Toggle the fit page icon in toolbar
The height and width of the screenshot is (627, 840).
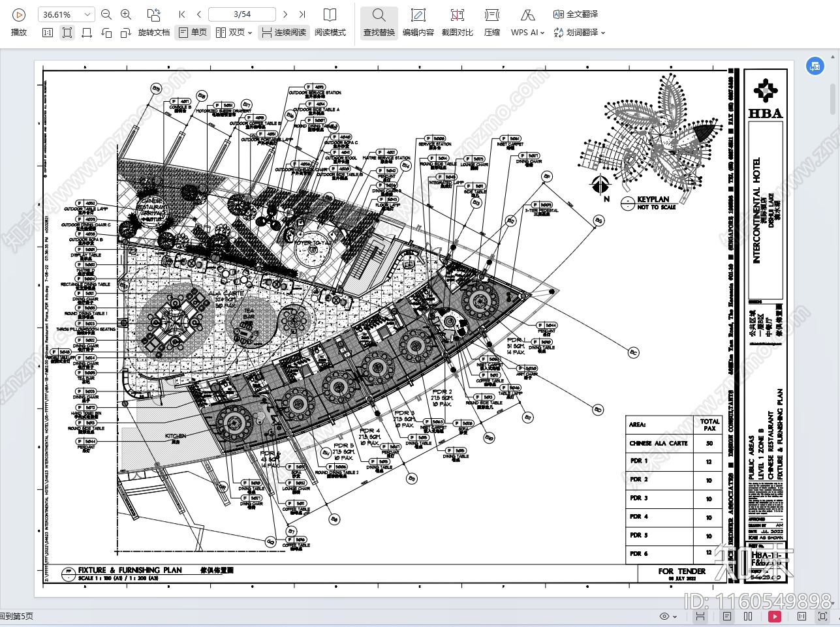(x=67, y=33)
